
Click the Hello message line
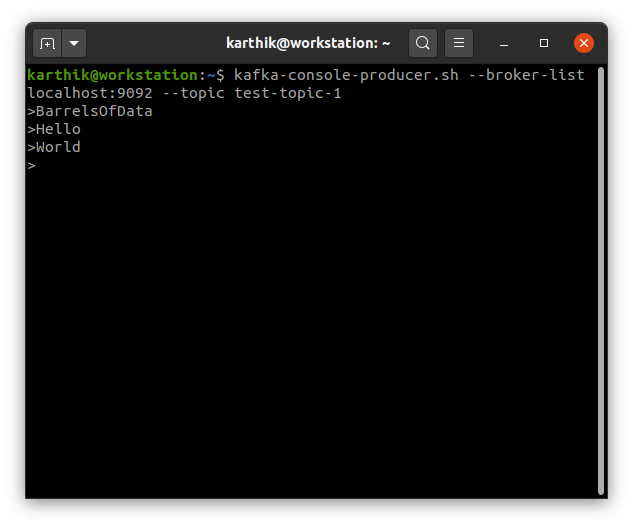pos(54,129)
